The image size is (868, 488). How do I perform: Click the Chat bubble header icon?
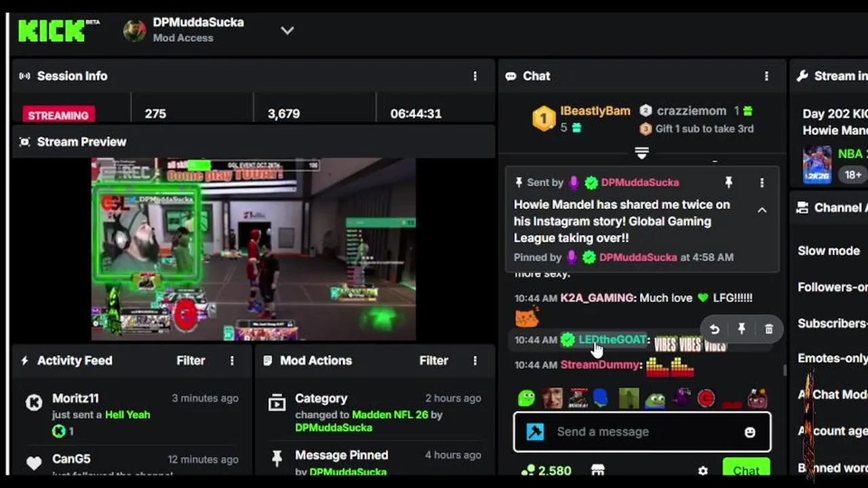click(x=511, y=76)
